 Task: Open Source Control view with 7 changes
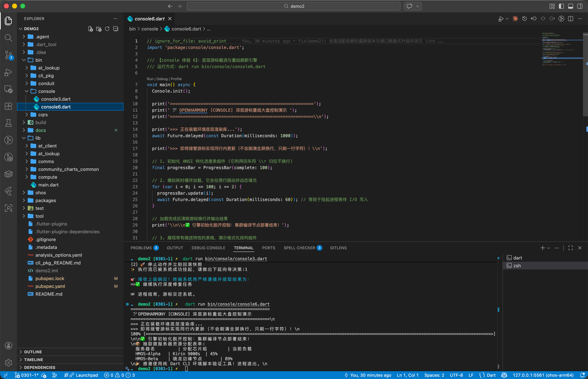pos(8,55)
